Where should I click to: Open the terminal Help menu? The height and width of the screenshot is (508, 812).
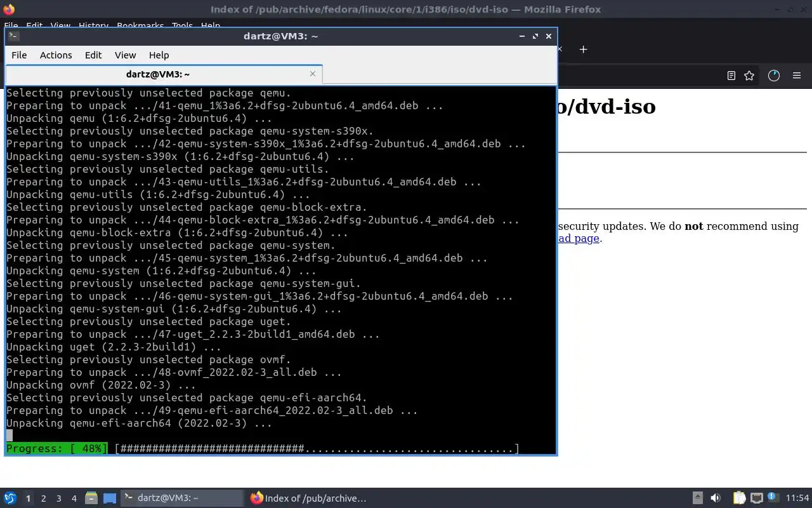pos(159,55)
